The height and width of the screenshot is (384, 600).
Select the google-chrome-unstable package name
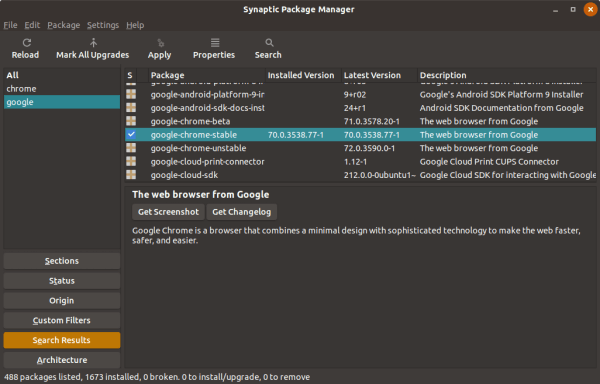pos(198,148)
